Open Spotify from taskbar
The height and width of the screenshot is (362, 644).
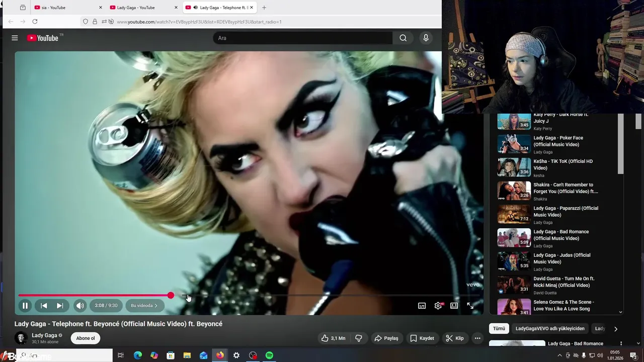pos(269,355)
